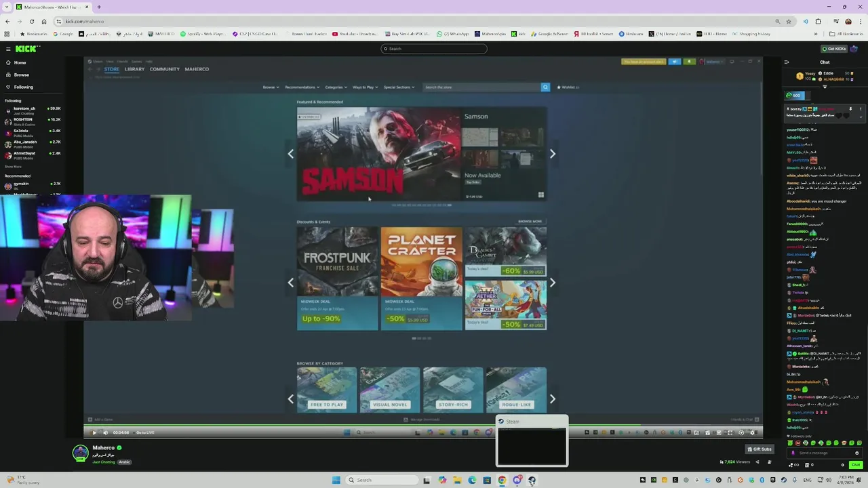Expand the chat leaderboard chevron
Screen dimensions: 868x488
(825, 87)
